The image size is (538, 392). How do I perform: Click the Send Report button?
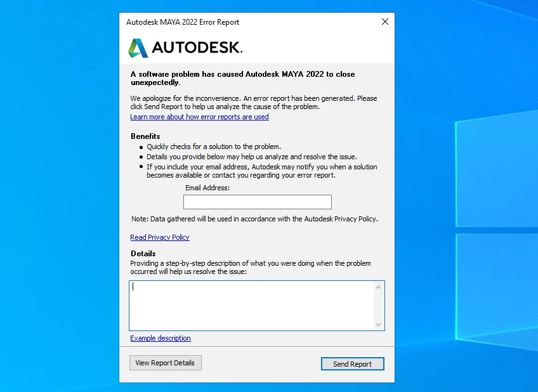(x=352, y=364)
